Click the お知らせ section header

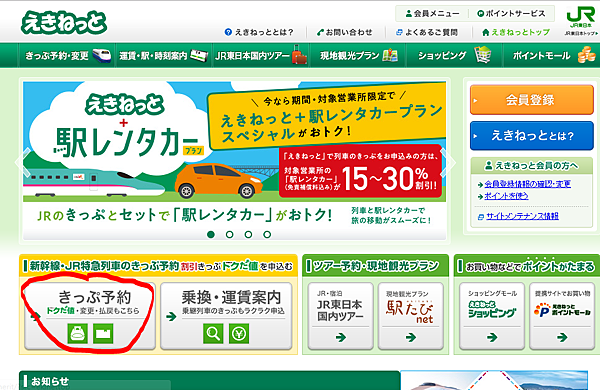tap(210, 381)
